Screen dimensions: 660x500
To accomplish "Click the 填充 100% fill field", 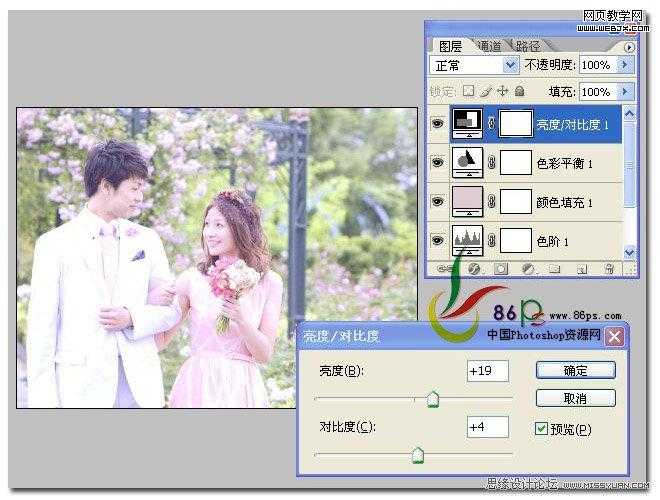I will click(x=598, y=91).
